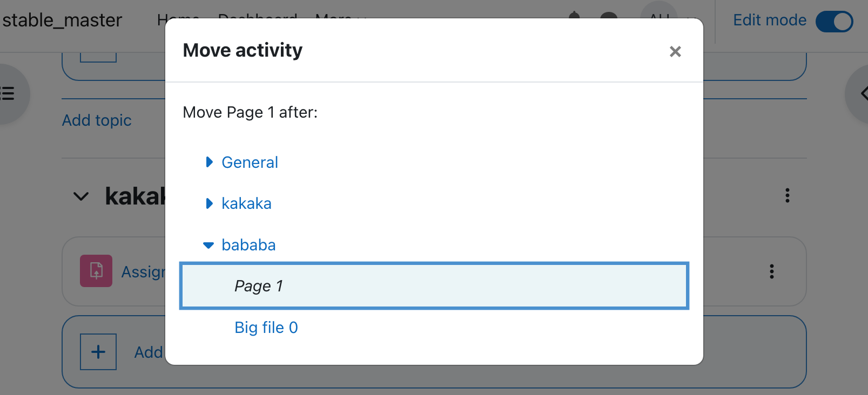Click the Assignment activity icon

click(96, 271)
